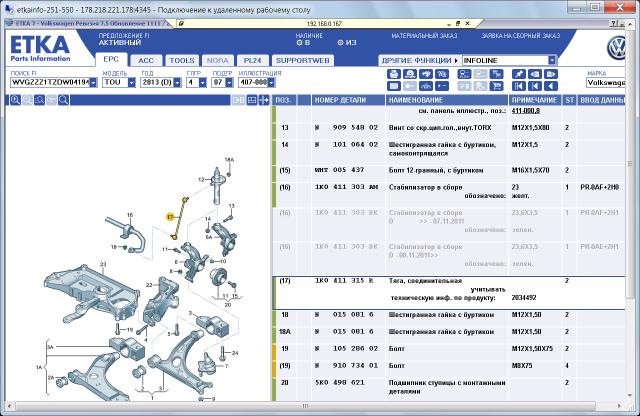Click ПРЕДЛОЖЕНИЕ FI АКТИВНЫЙ label
This screenshot has height=416, width=640.
pos(124,39)
